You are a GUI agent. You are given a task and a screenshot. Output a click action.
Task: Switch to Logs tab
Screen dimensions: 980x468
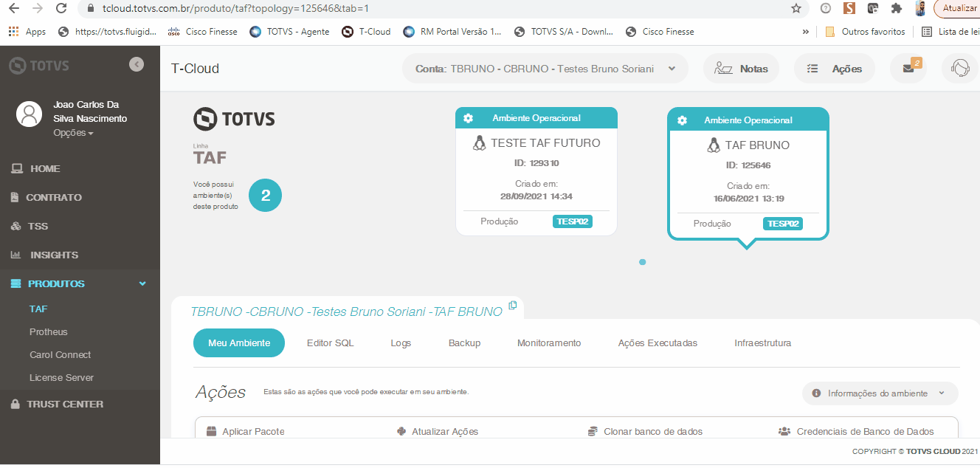401,343
